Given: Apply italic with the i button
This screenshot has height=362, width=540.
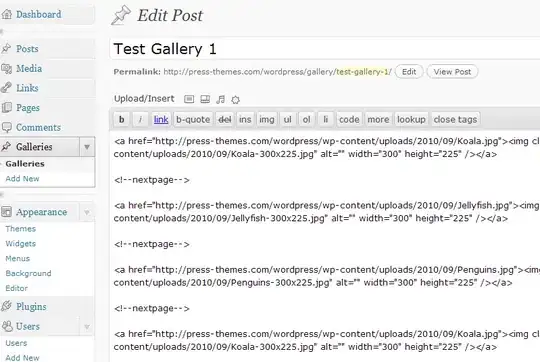Looking at the screenshot, I should point(140,120).
